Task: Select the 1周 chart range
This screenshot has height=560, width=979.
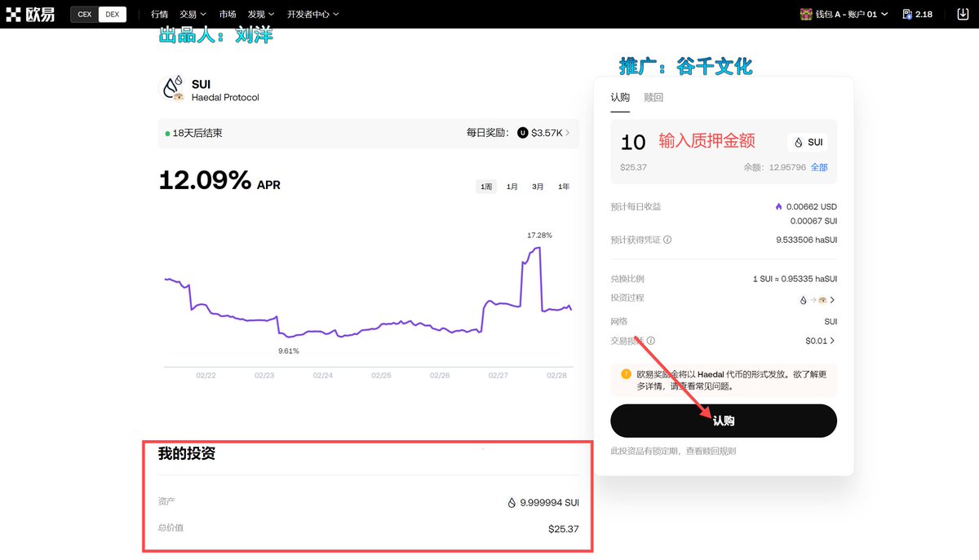Action: pyautogui.click(x=486, y=187)
